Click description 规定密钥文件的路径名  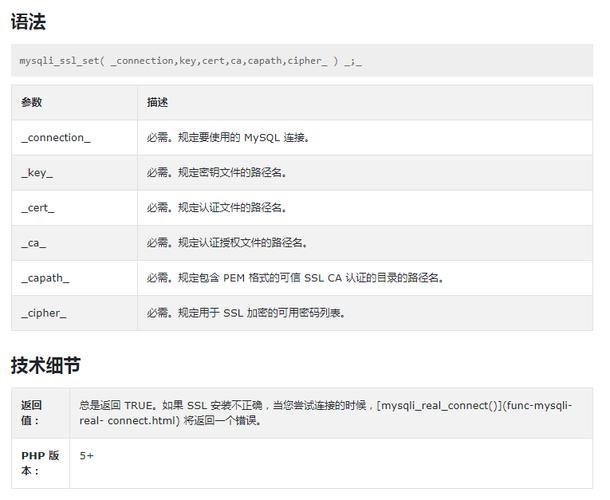coord(217,173)
